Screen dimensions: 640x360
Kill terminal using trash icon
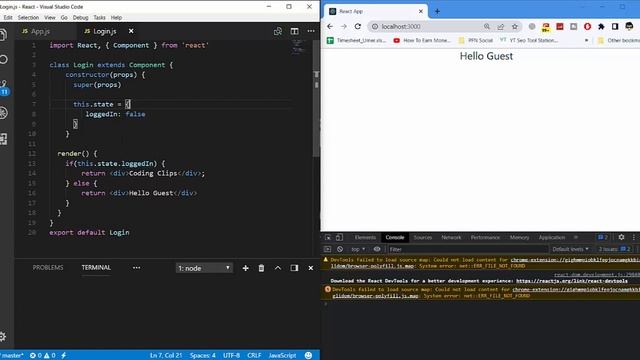click(x=261, y=268)
